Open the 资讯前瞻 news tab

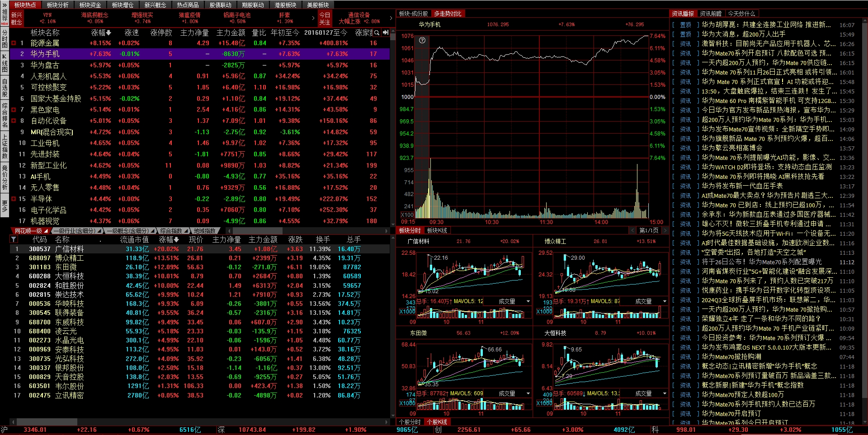[x=711, y=14]
